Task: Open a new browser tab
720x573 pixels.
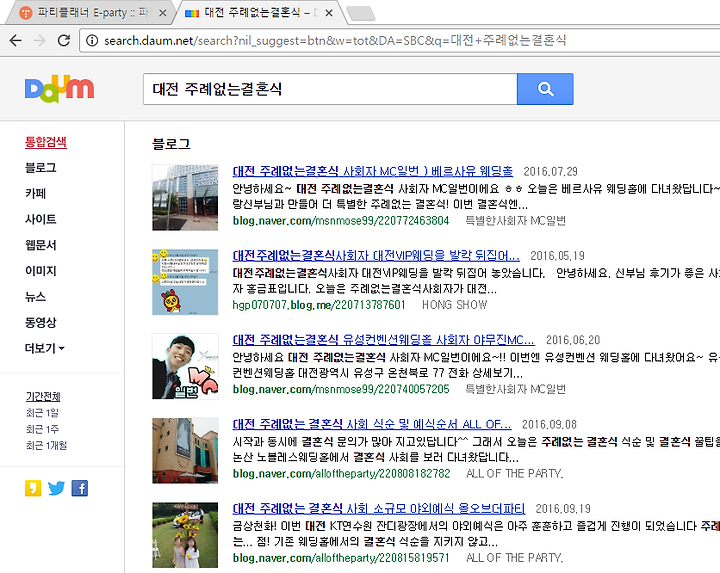Action: click(x=361, y=14)
